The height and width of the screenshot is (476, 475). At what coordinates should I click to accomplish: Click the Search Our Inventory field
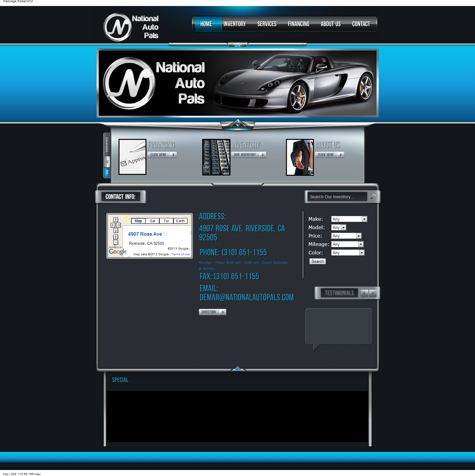point(337,197)
